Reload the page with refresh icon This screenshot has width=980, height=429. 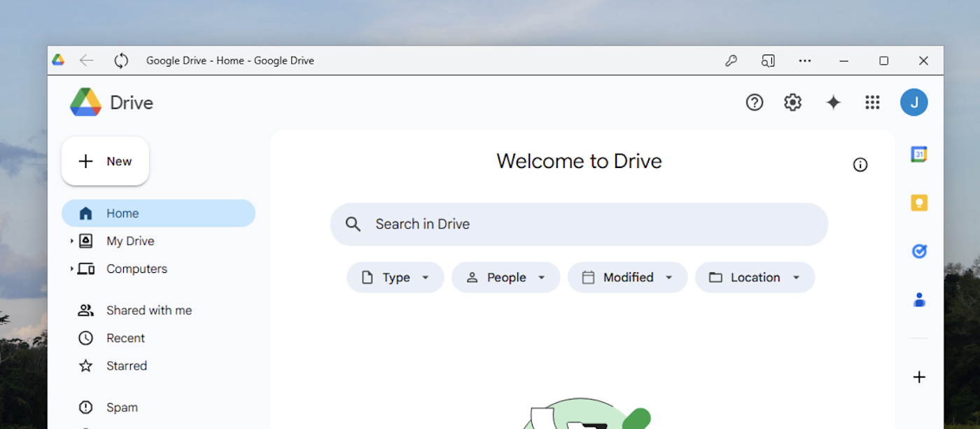pos(121,61)
